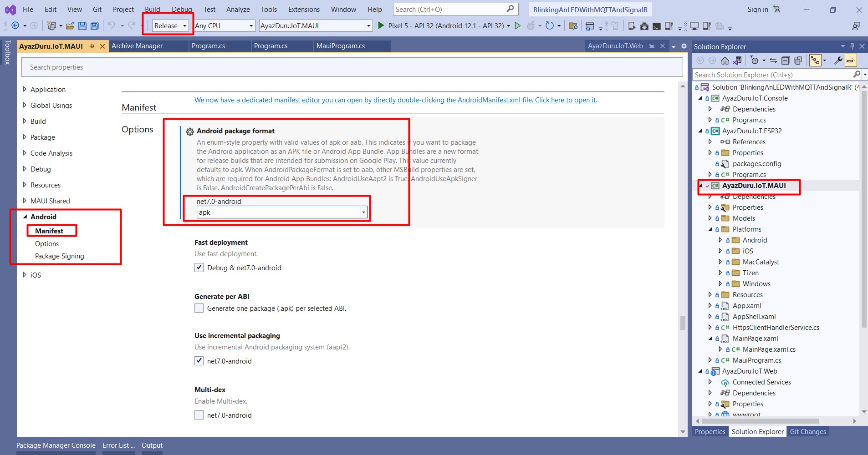
Task: Click Sync with Active Document arrows icon
Action: pyautogui.click(x=773, y=61)
